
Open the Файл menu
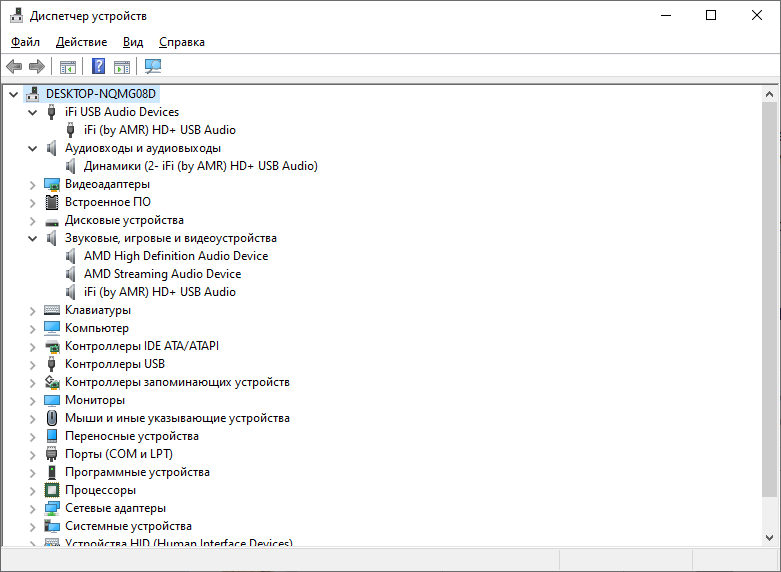tap(25, 42)
